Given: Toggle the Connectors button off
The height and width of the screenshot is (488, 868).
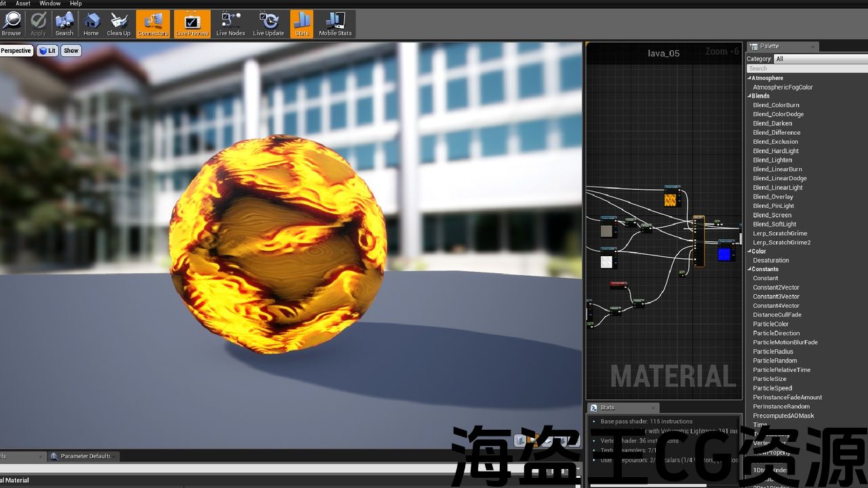Looking at the screenshot, I should (x=153, y=24).
